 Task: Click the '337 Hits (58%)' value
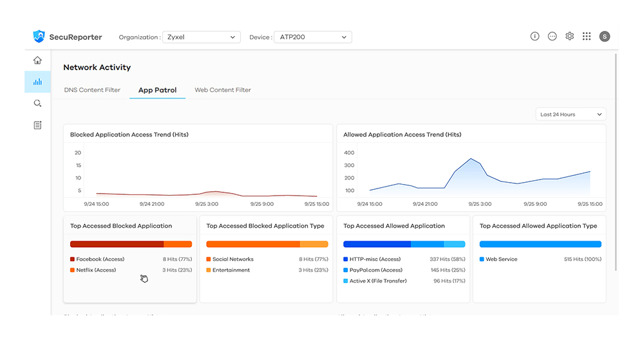click(x=448, y=259)
